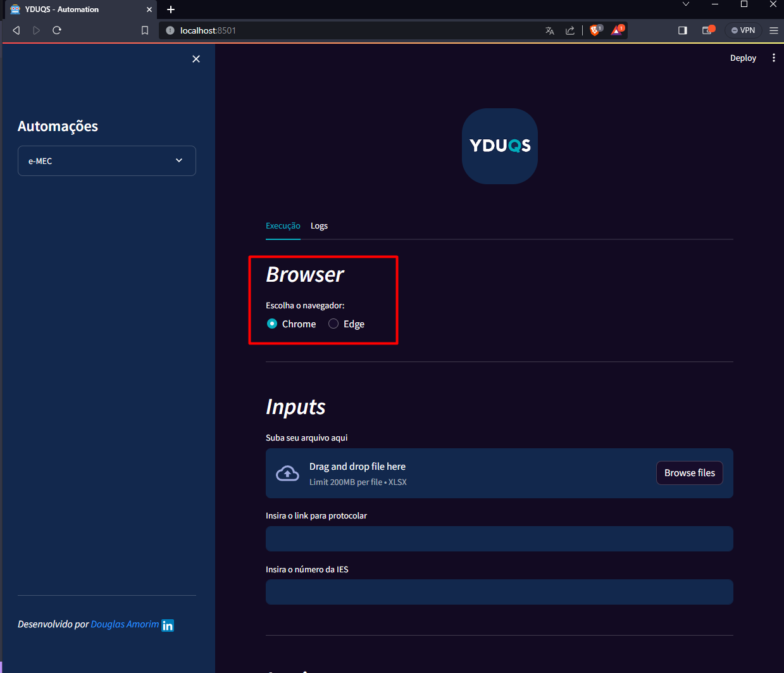Click the 'Escolha o navegador:' label
The height and width of the screenshot is (673, 784).
[x=305, y=306]
